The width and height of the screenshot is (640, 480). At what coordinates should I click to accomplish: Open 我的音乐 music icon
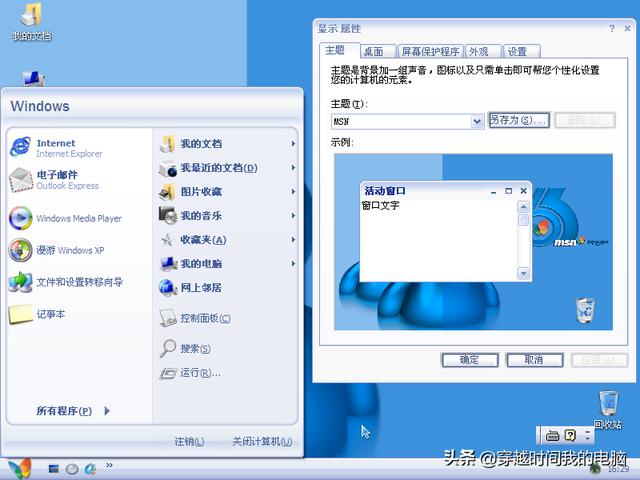tap(167, 216)
